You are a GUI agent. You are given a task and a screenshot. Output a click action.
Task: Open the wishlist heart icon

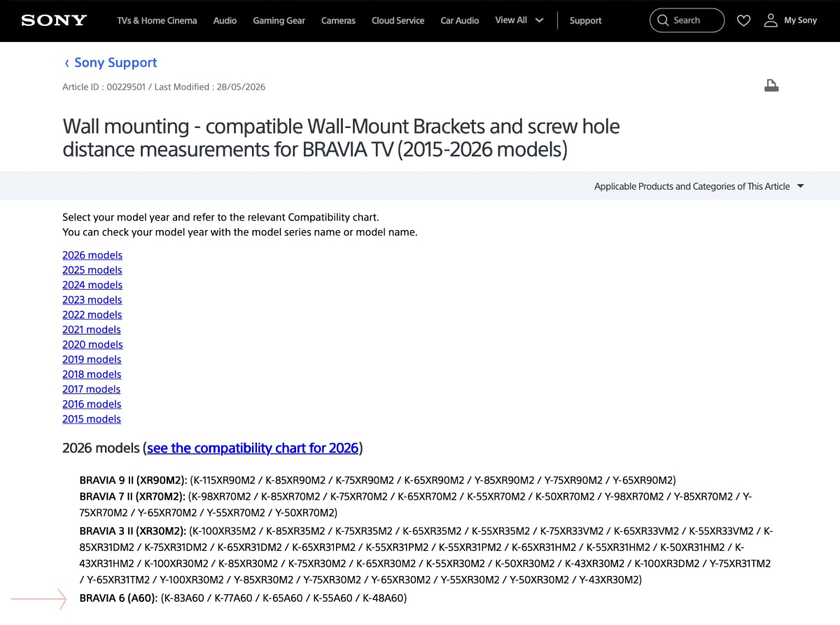click(743, 21)
